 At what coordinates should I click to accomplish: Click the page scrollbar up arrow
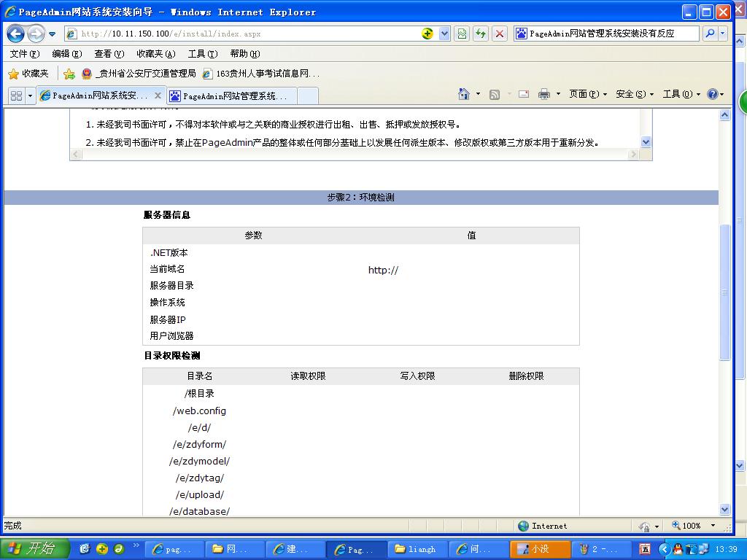pos(724,114)
